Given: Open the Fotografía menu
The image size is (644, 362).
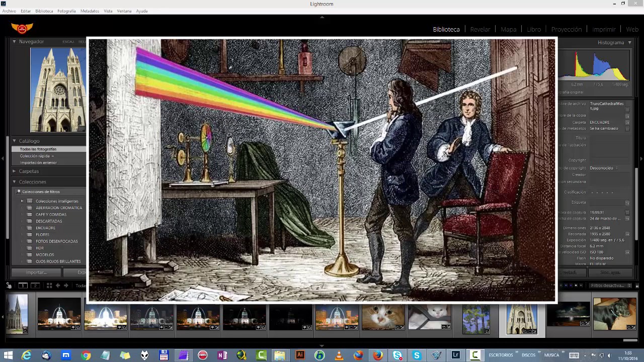Looking at the screenshot, I should [66, 11].
